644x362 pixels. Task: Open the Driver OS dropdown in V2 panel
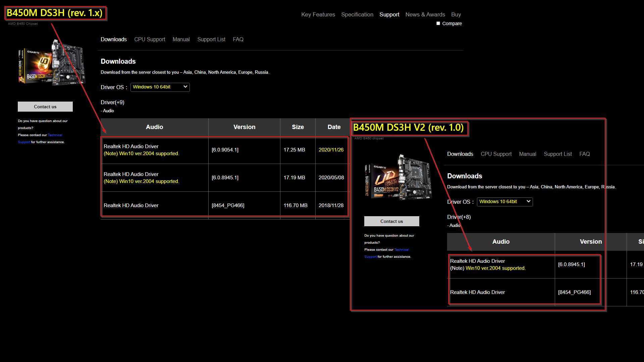[504, 202]
